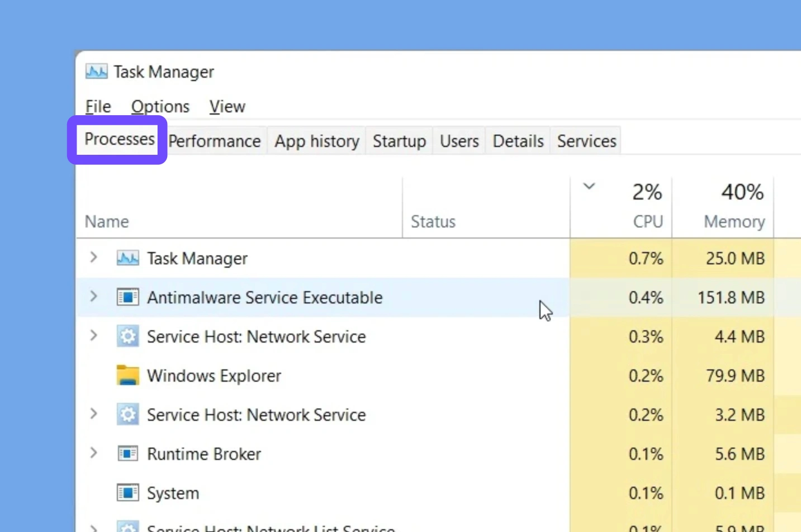Screen dimensions: 801x532
Task: Click the Antimalware Service Executable icon
Action: tap(127, 297)
